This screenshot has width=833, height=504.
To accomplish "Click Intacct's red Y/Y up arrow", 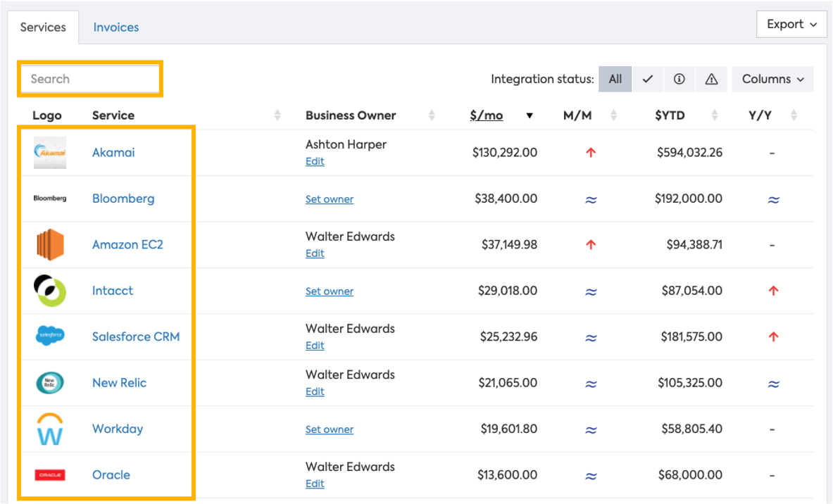I will point(773,291).
